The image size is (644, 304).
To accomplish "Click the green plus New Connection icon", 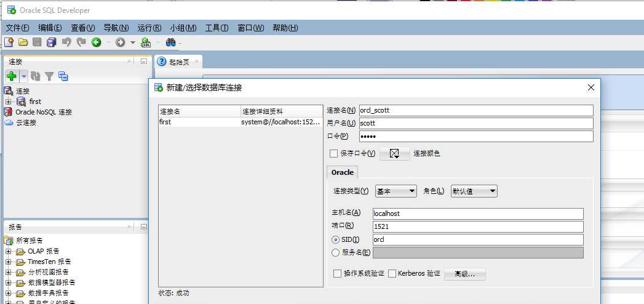I will pyautogui.click(x=12, y=76).
